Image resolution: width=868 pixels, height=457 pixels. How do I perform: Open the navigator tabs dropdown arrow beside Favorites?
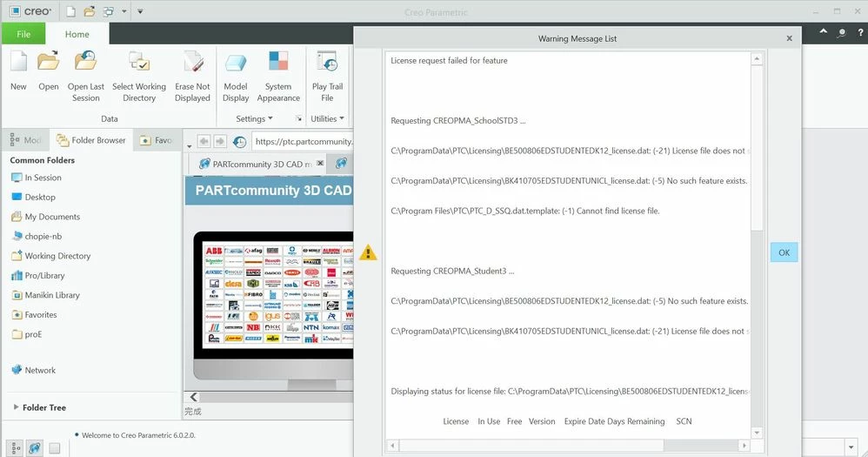click(x=190, y=146)
